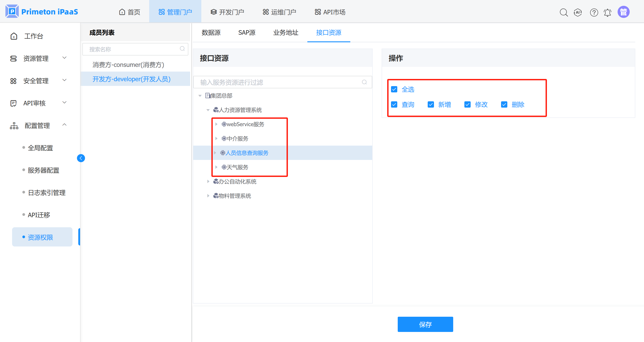Image resolution: width=644 pixels, height=342 pixels.
Task: Open the notifications bell icon
Action: pyautogui.click(x=608, y=12)
